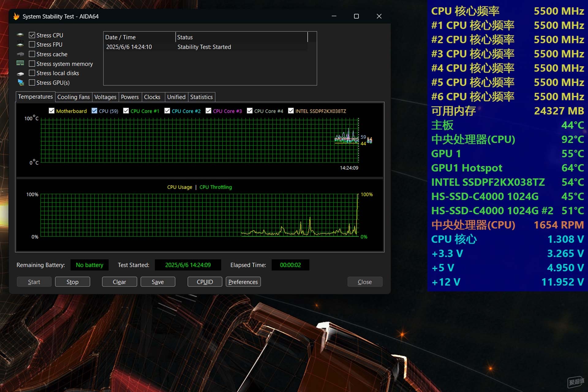Click the CPU Throttling legend label
The height and width of the screenshot is (392, 588).
point(216,187)
